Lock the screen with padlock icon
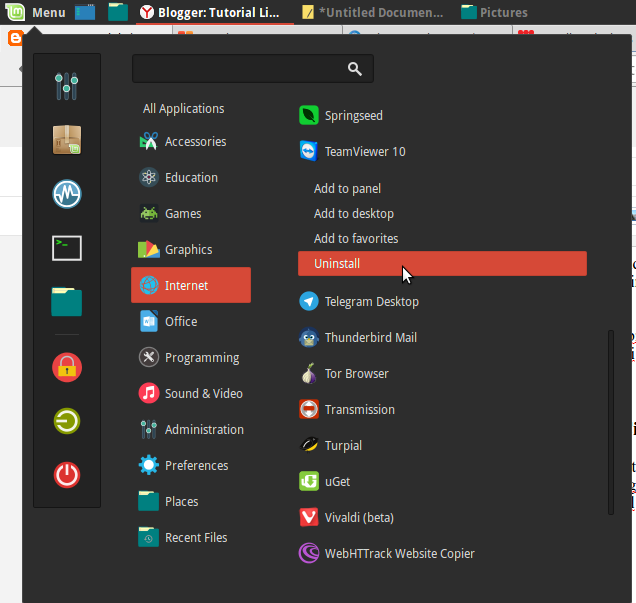Image resolution: width=636 pixels, height=603 pixels. point(67,367)
